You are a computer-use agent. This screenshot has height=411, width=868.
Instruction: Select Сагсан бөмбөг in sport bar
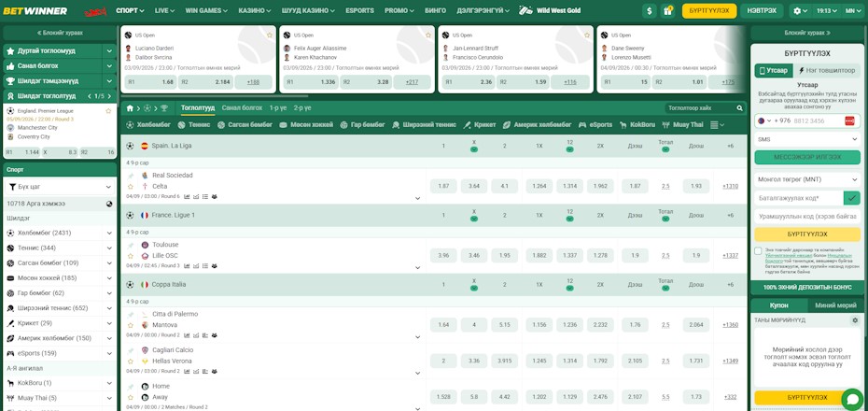pyautogui.click(x=245, y=124)
